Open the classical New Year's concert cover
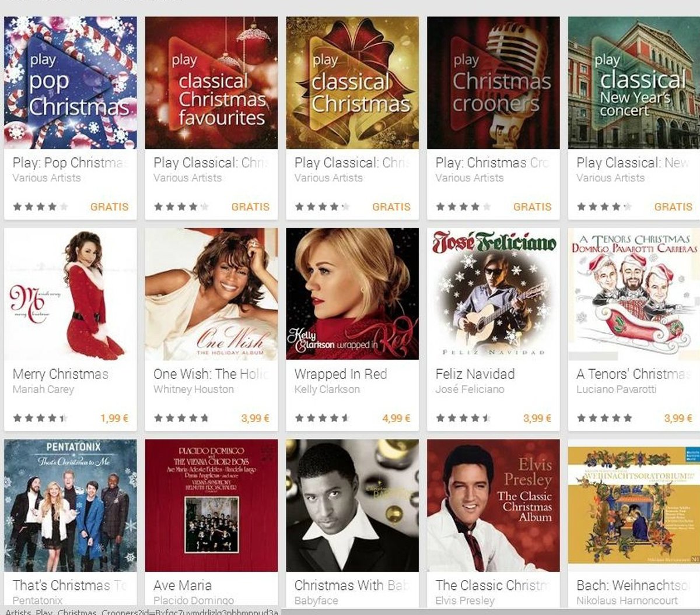700x615 pixels. (634, 83)
